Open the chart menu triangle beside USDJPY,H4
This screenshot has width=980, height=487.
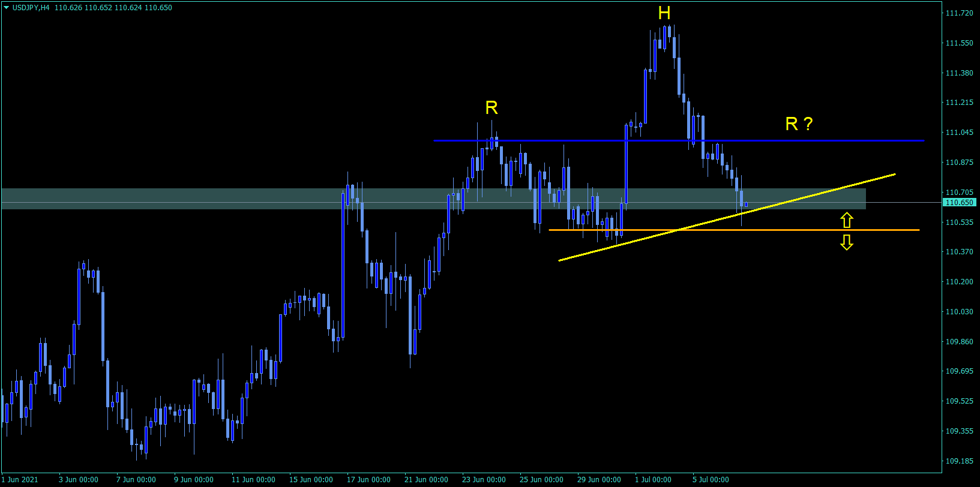[x=6, y=8]
